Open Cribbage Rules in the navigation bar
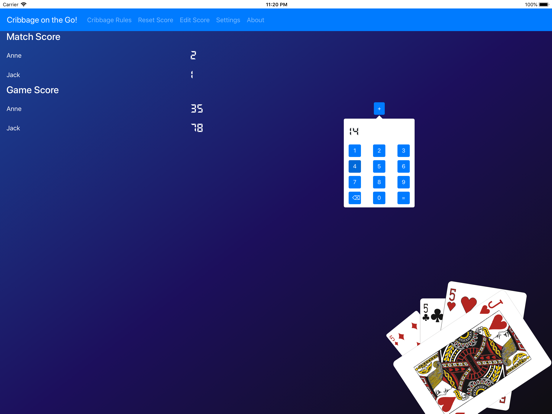 coord(109,20)
